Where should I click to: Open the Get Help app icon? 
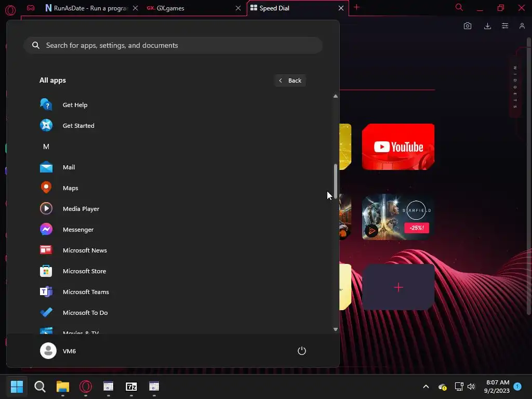pos(46,105)
